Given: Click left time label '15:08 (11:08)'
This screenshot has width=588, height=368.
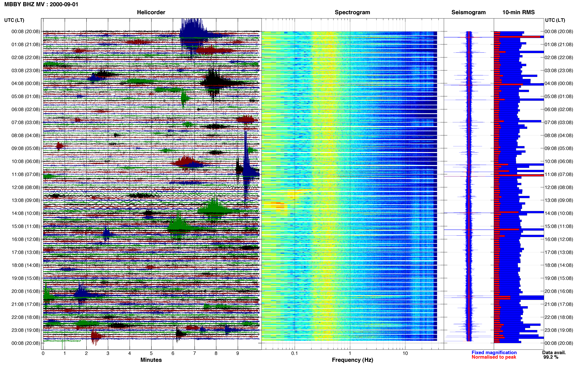Looking at the screenshot, I should tap(26, 226).
